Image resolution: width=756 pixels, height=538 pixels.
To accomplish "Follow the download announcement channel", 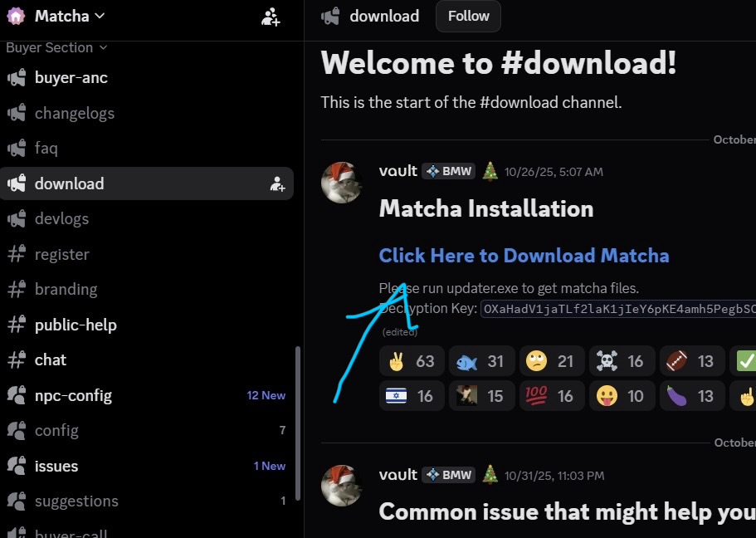I will point(468,16).
